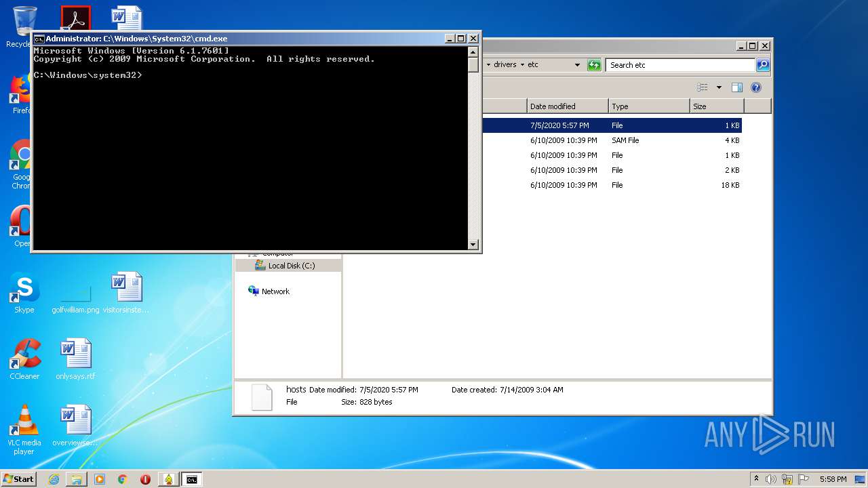Click the refresh button in Explorer
Screen dimensions: 868x488
[x=594, y=65]
